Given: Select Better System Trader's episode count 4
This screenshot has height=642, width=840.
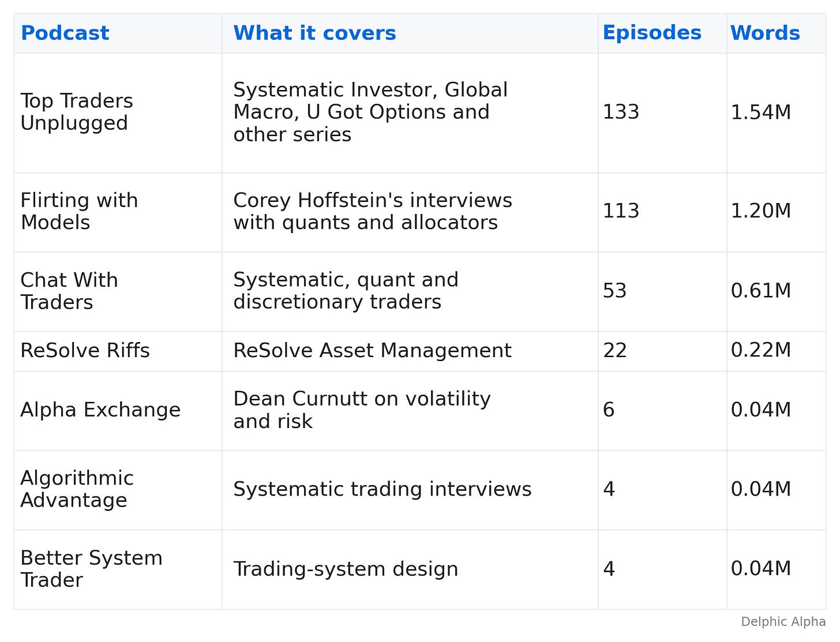Looking at the screenshot, I should (609, 569).
